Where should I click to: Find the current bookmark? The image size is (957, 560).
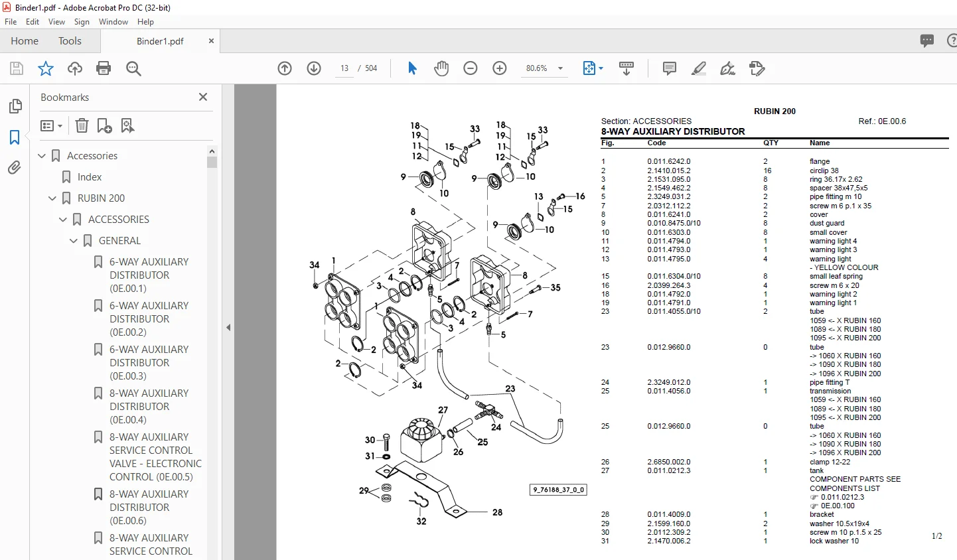[x=127, y=125]
